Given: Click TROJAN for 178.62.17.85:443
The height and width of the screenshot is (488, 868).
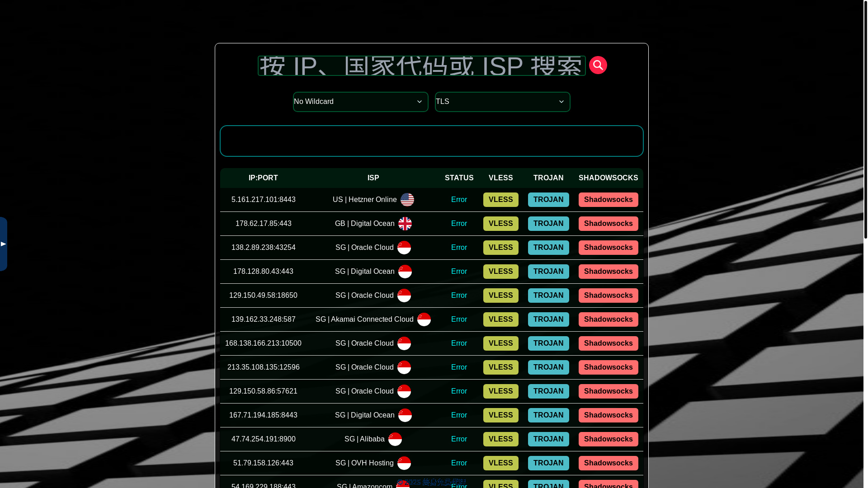Looking at the screenshot, I should (548, 224).
